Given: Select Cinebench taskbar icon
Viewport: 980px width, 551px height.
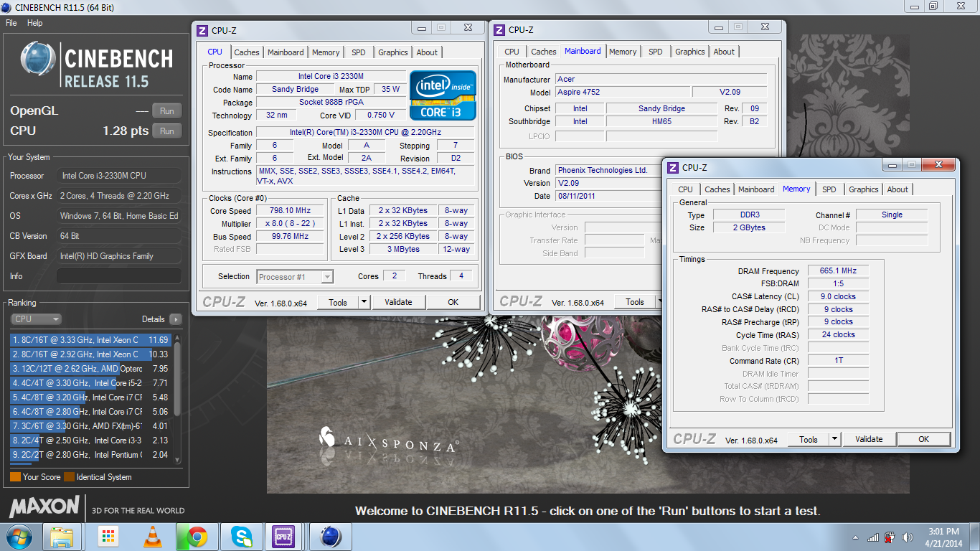Looking at the screenshot, I should pos(331,537).
